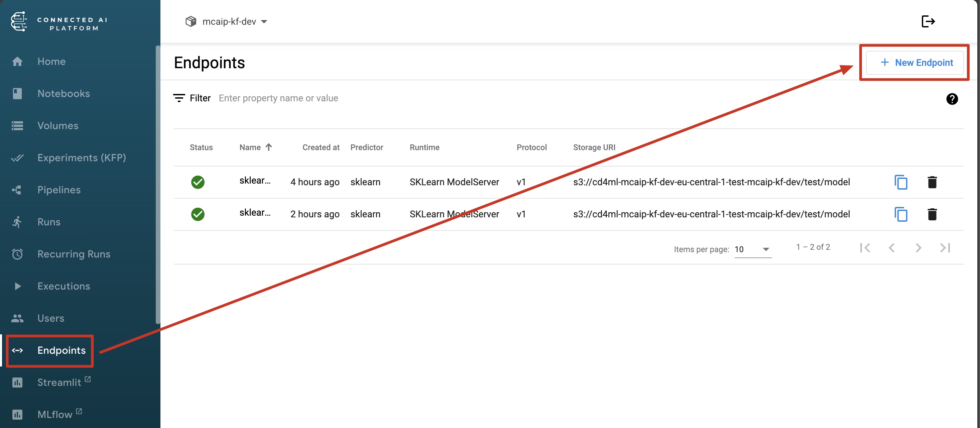Click the Endpoints page heading

[209, 63]
